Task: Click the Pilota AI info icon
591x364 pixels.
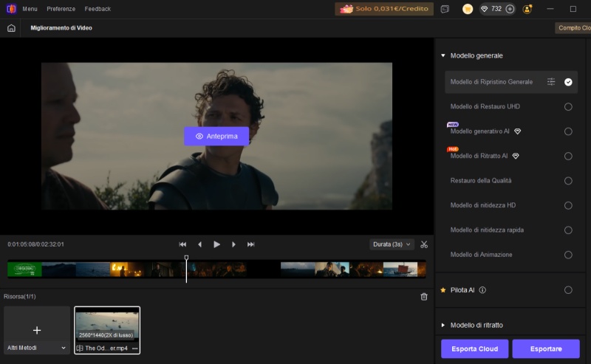Action: pyautogui.click(x=482, y=289)
